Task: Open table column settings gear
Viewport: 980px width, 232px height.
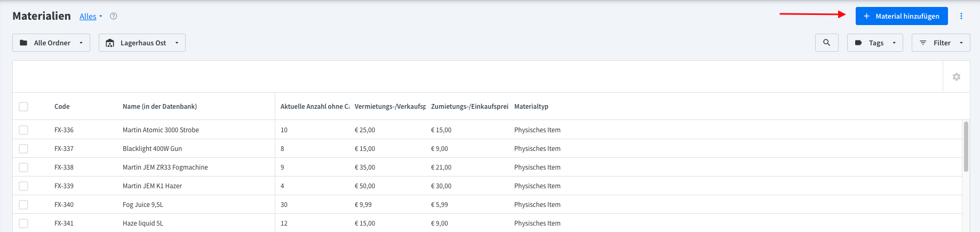Action: pyautogui.click(x=957, y=77)
